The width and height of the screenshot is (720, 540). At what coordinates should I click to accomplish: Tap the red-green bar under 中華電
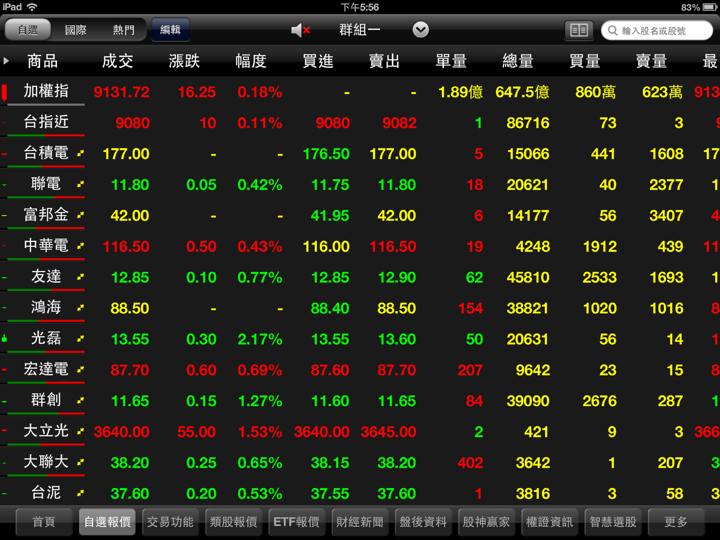(x=46, y=259)
